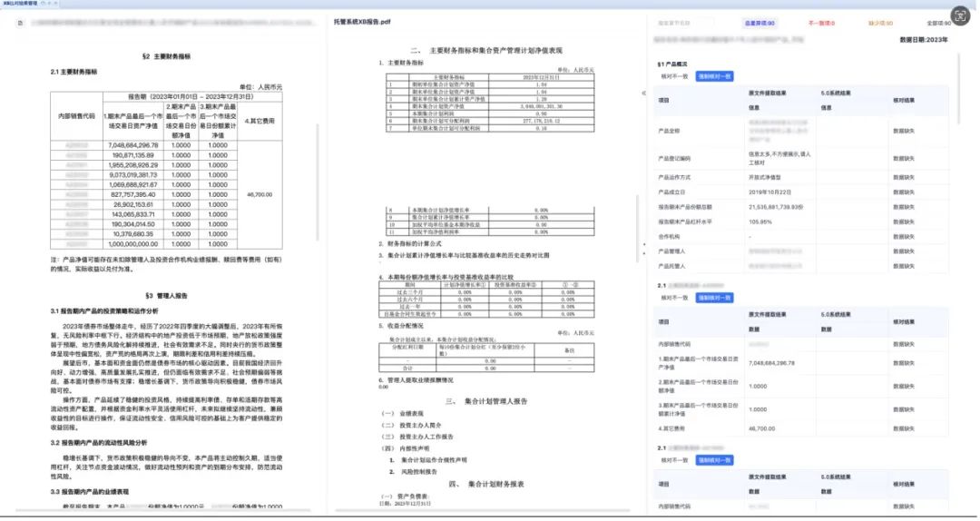The width and height of the screenshot is (980, 521).
Task: Select the XB比对结果管理 tab
Action: click(20, 3)
